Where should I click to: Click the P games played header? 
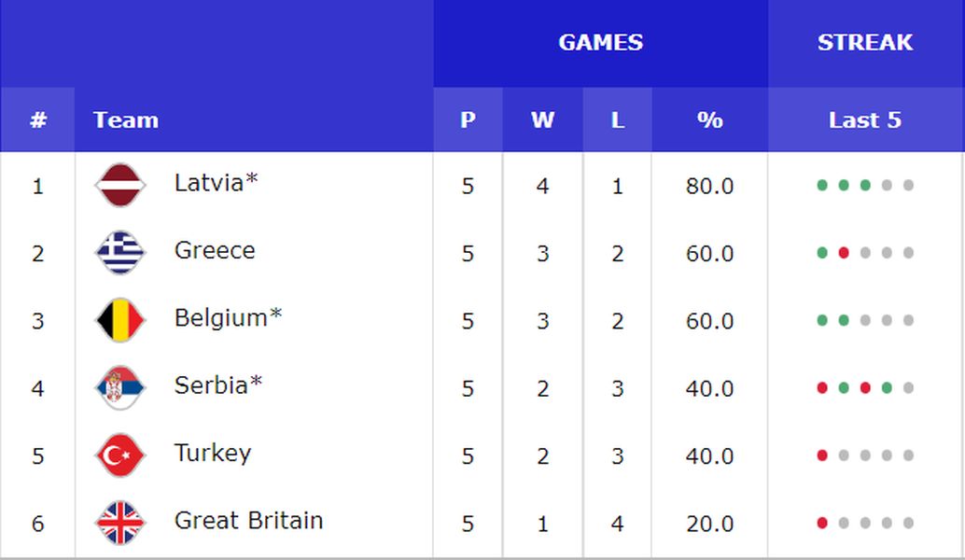[x=468, y=119]
